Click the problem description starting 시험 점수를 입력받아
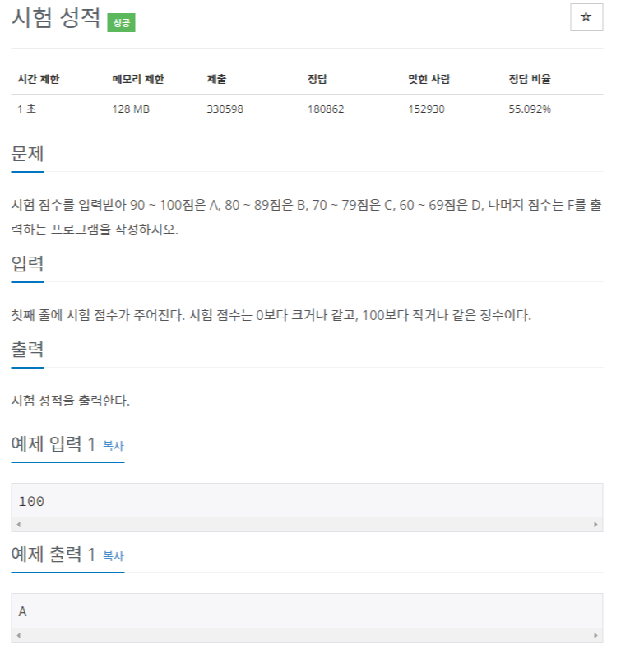644x654 pixels. 307,217
